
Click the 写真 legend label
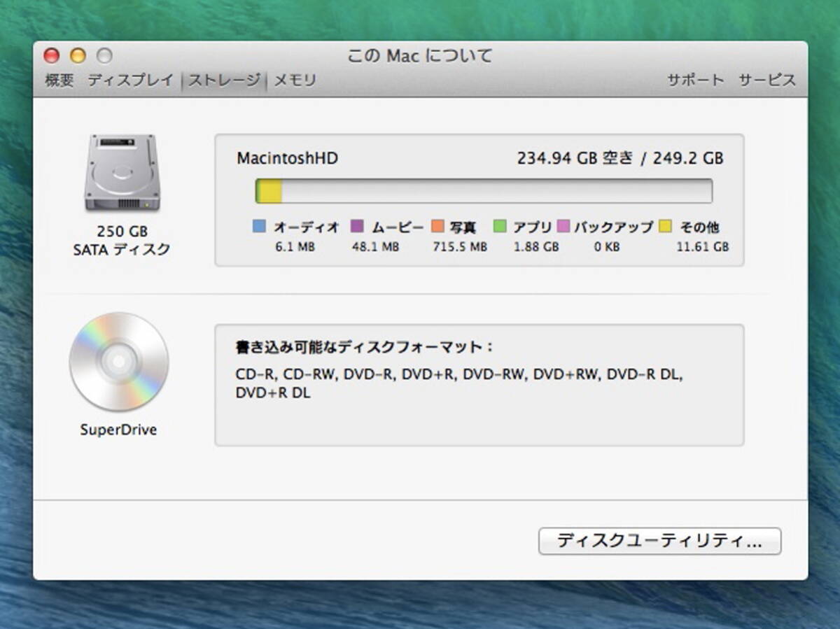point(463,227)
